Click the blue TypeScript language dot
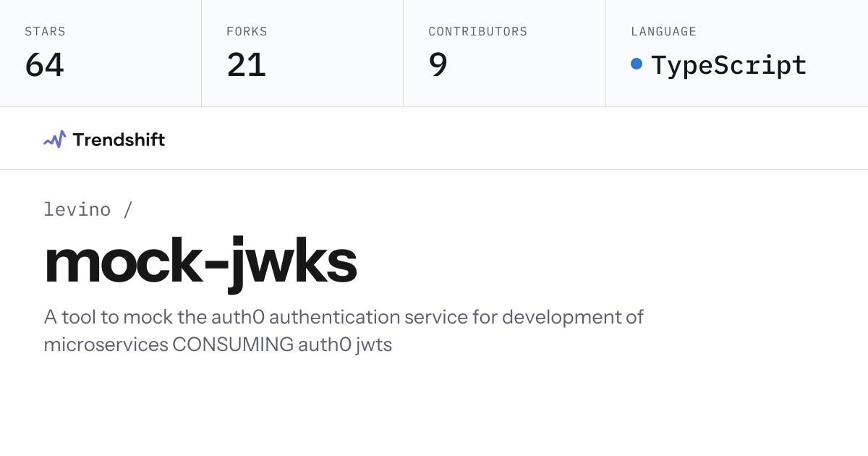The width and height of the screenshot is (868, 456). (x=637, y=64)
